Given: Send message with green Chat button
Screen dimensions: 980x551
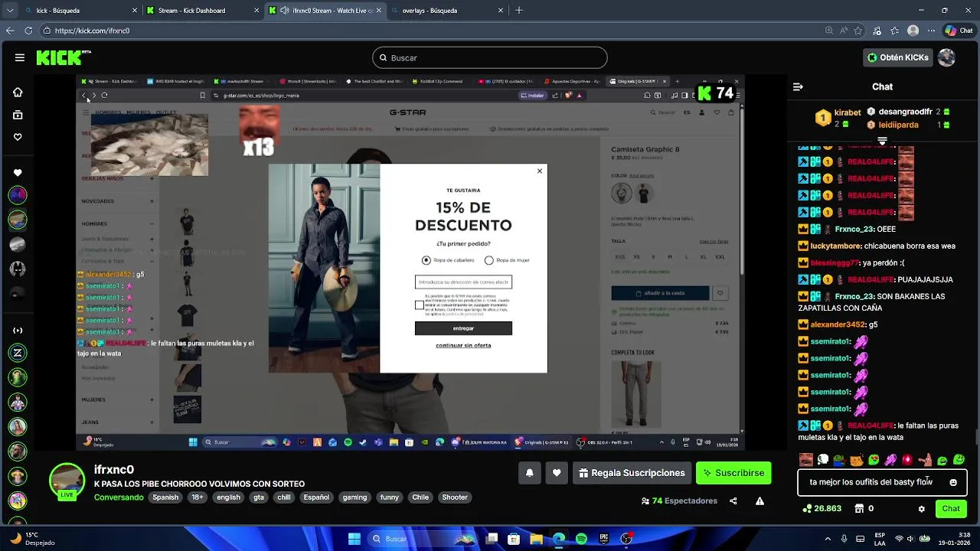Looking at the screenshot, I should (x=951, y=509).
